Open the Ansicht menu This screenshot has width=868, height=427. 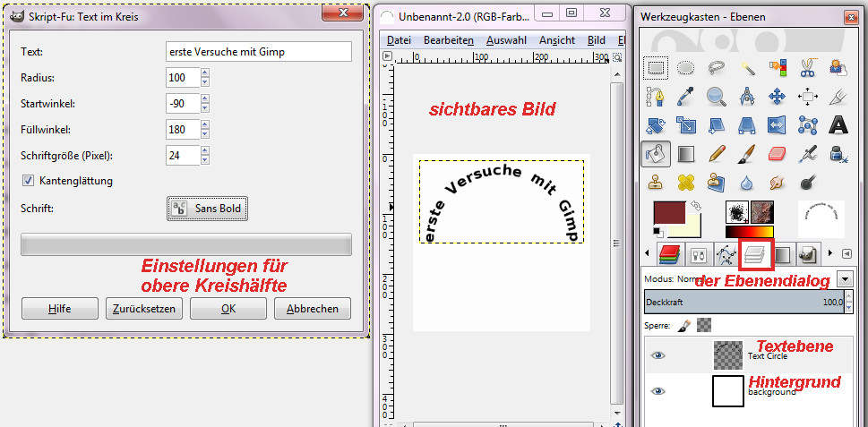(557, 40)
